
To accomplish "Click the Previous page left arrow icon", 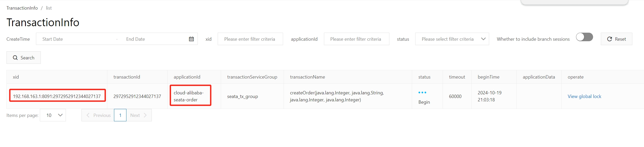I will [88, 115].
